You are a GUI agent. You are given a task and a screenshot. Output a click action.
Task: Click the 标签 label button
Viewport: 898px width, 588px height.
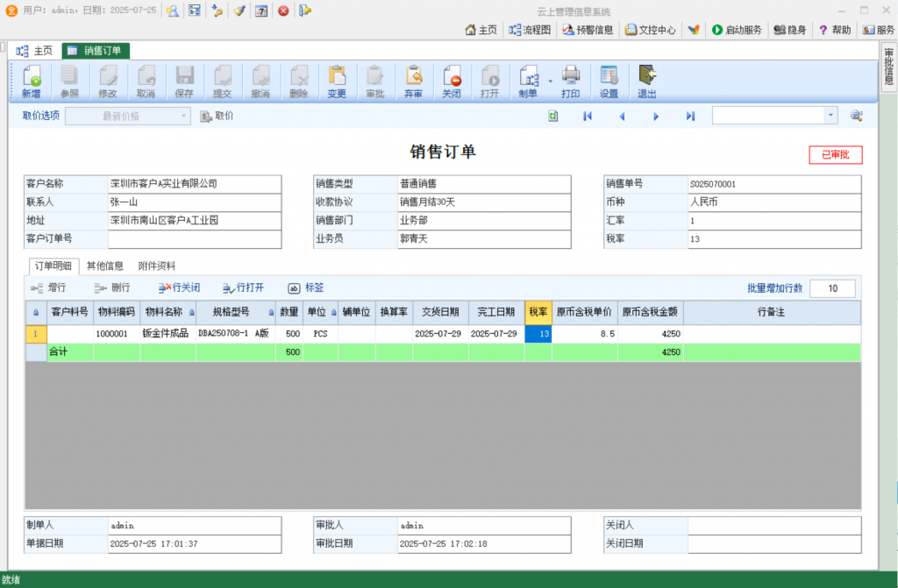[x=306, y=288]
